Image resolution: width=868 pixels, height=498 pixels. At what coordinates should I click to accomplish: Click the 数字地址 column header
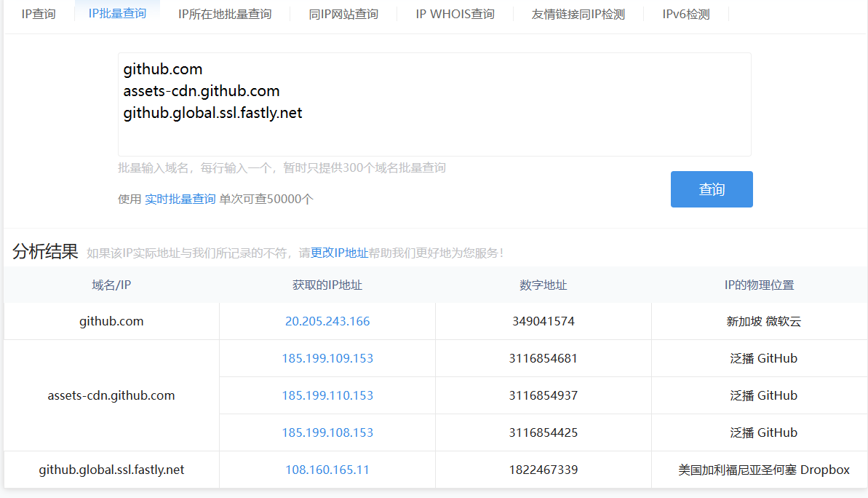click(543, 285)
